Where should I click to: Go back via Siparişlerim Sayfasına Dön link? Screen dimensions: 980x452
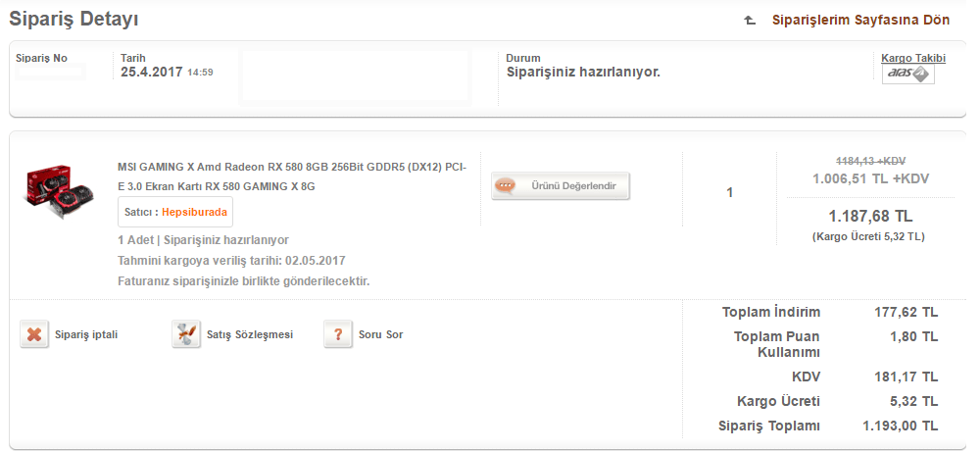pyautogui.click(x=860, y=20)
